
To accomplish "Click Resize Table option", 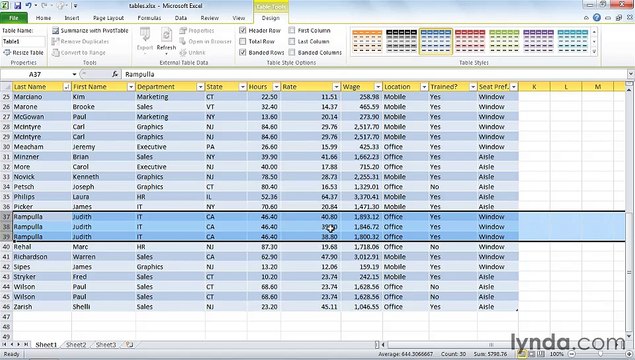I will [x=23, y=53].
